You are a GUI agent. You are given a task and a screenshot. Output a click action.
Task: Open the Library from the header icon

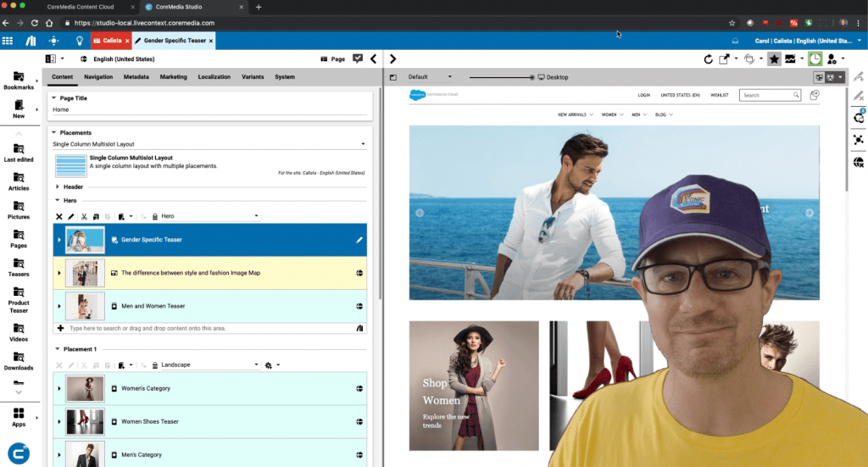(31, 41)
